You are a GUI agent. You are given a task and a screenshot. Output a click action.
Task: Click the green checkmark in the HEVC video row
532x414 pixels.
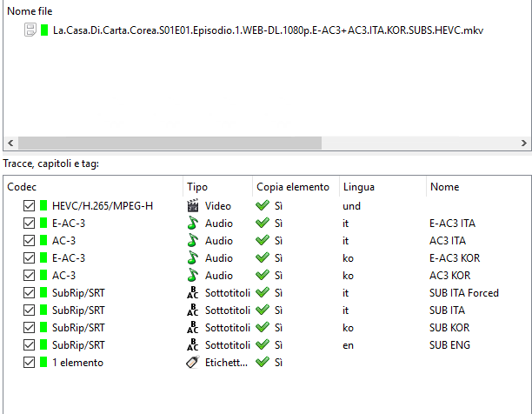pyautogui.click(x=263, y=205)
